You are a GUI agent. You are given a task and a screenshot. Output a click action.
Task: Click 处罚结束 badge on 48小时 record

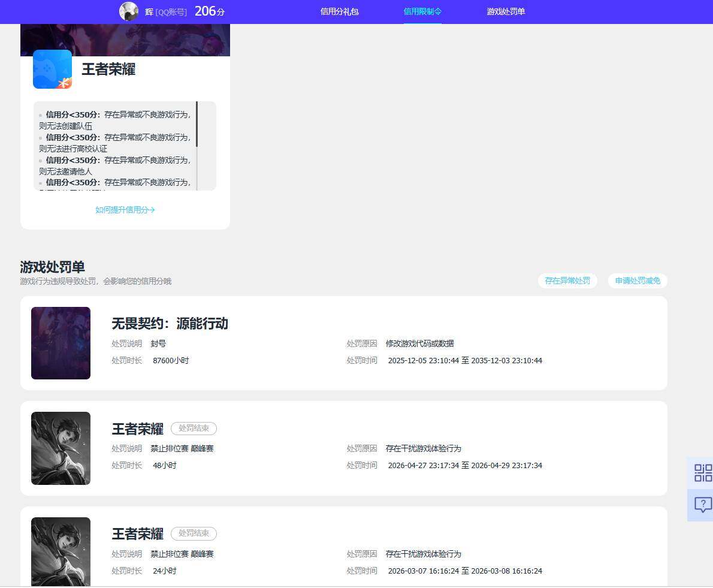click(x=194, y=428)
